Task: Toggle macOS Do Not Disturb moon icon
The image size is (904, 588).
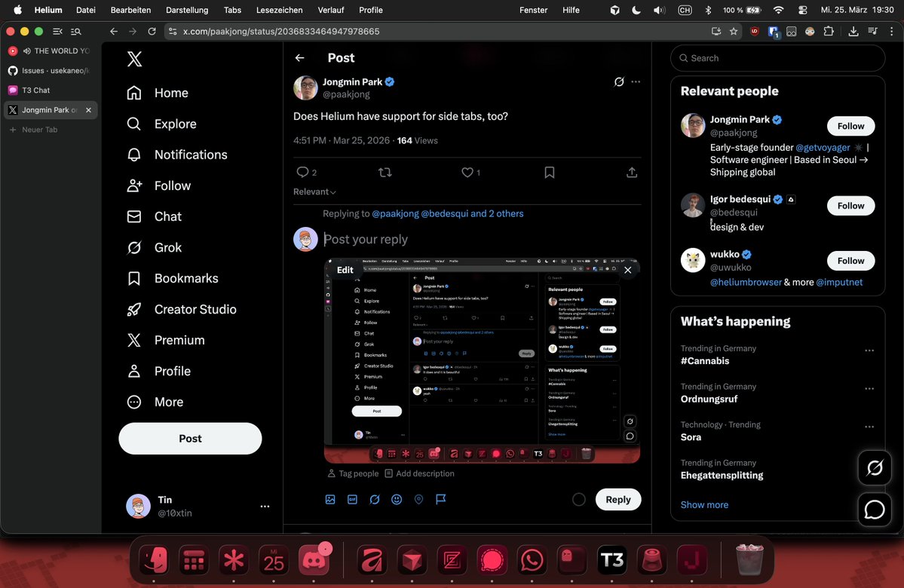Action: 636,10
